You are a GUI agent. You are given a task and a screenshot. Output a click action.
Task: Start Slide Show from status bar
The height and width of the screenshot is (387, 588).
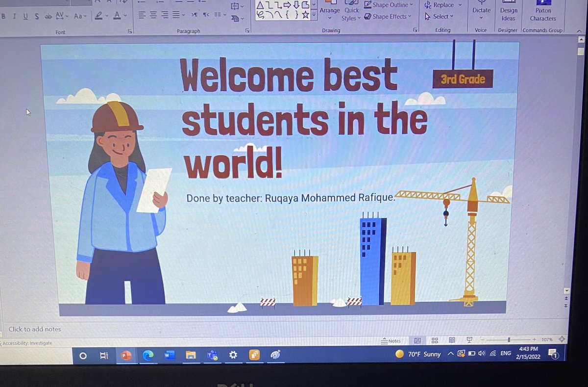[x=469, y=340]
